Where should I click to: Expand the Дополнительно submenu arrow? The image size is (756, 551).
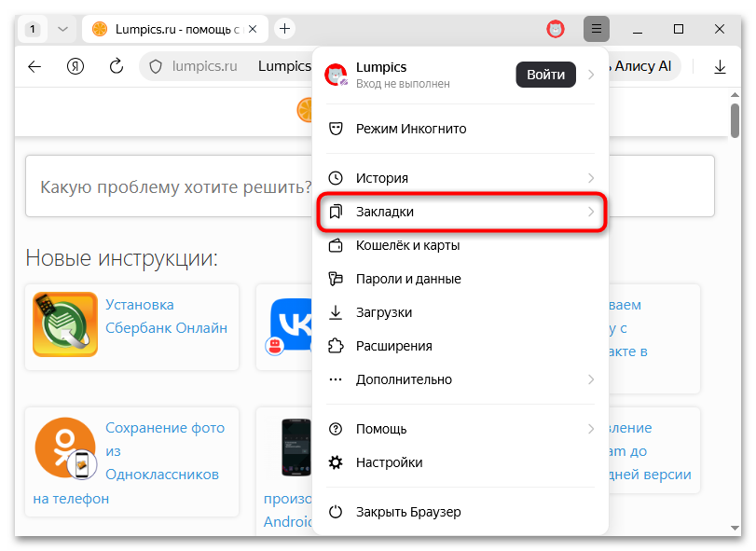pos(591,379)
